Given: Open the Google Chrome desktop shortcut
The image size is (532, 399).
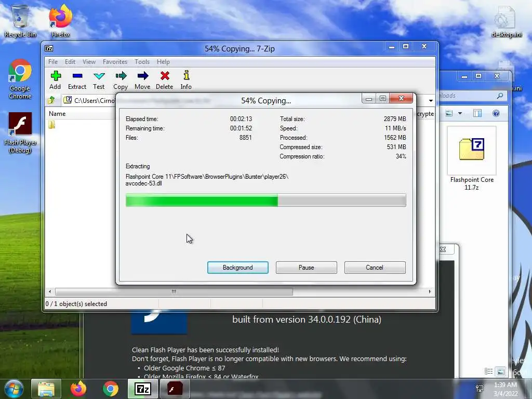Looking at the screenshot, I should 20,79.
